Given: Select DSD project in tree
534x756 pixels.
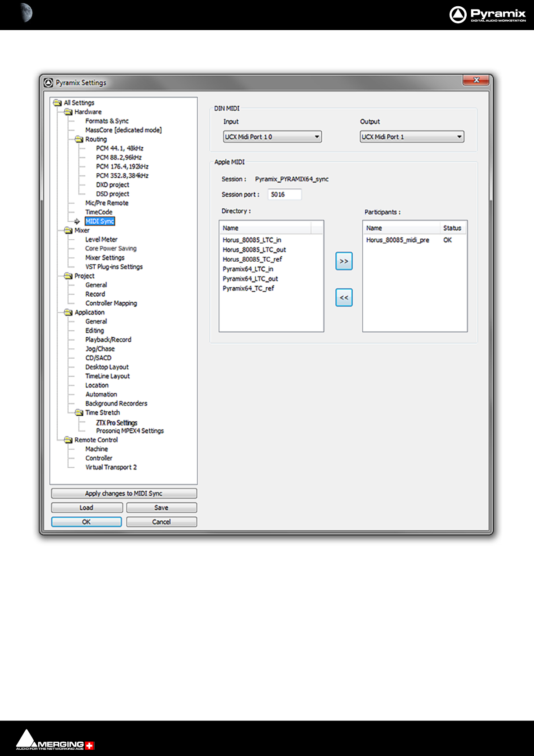Looking at the screenshot, I should (113, 194).
